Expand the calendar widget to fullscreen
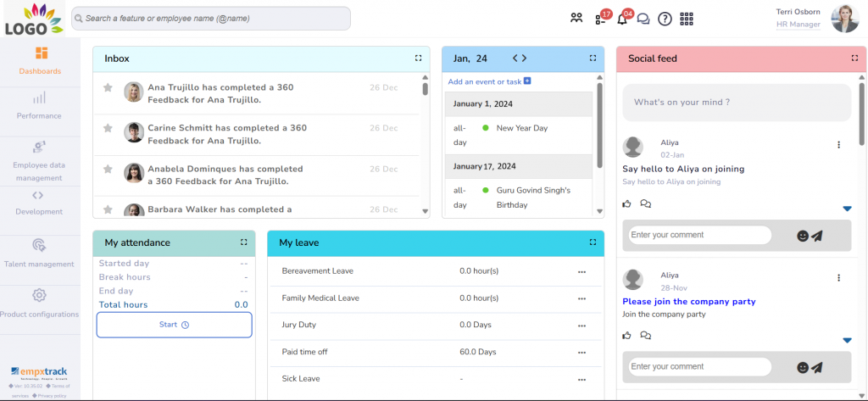 593,58
